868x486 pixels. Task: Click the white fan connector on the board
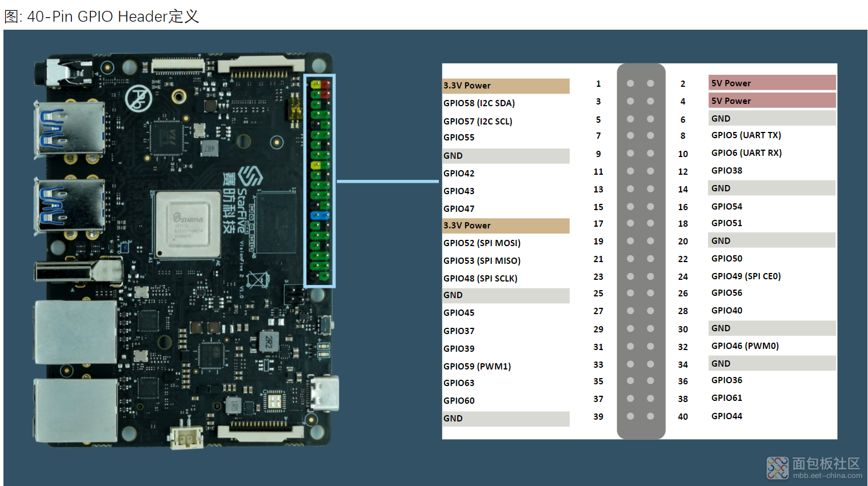coord(186,437)
